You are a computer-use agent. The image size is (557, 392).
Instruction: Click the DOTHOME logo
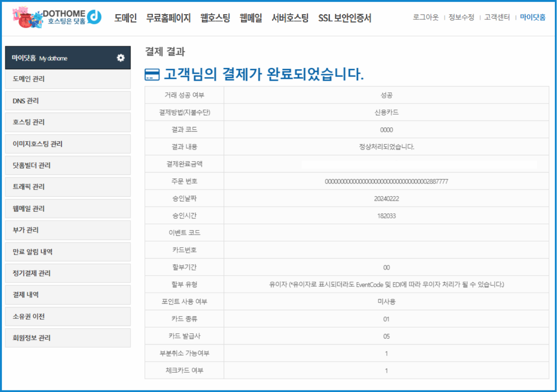click(x=57, y=17)
